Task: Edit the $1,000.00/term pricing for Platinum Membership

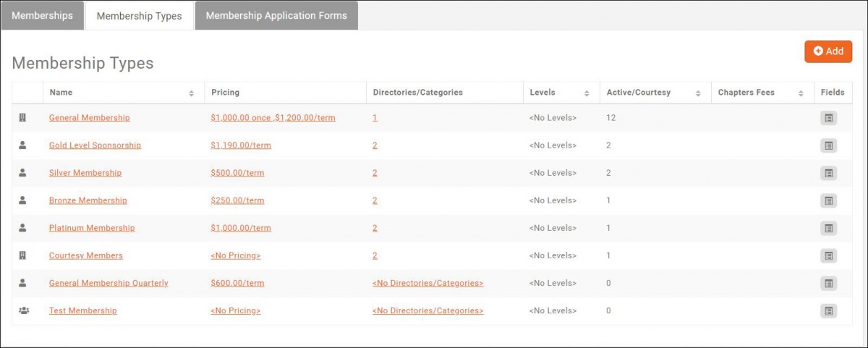Action: coord(241,227)
